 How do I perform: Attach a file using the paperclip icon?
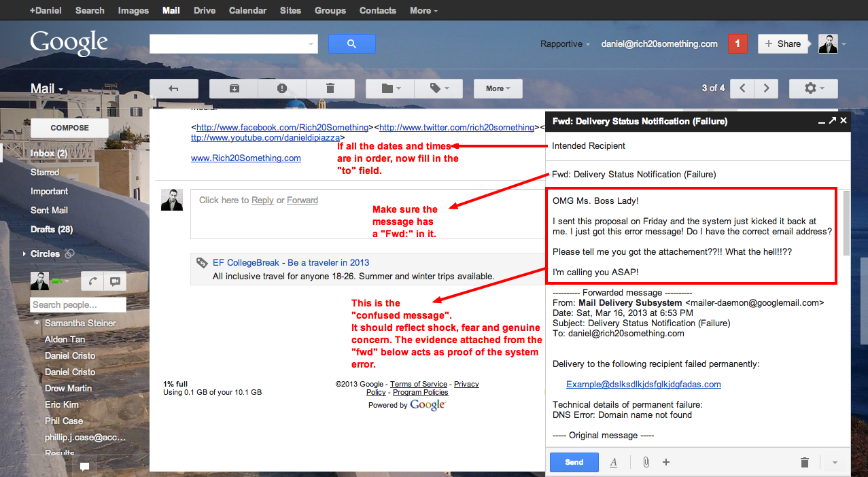646,462
